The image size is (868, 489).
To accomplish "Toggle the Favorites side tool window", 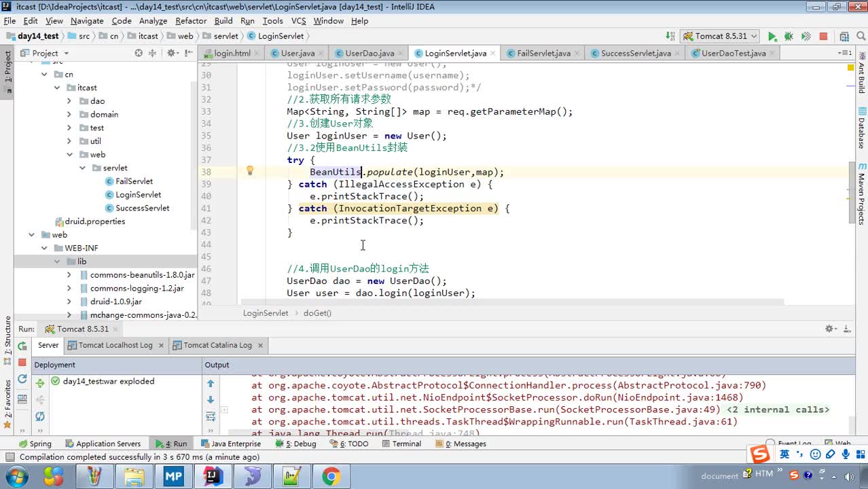I will pyautogui.click(x=8, y=403).
